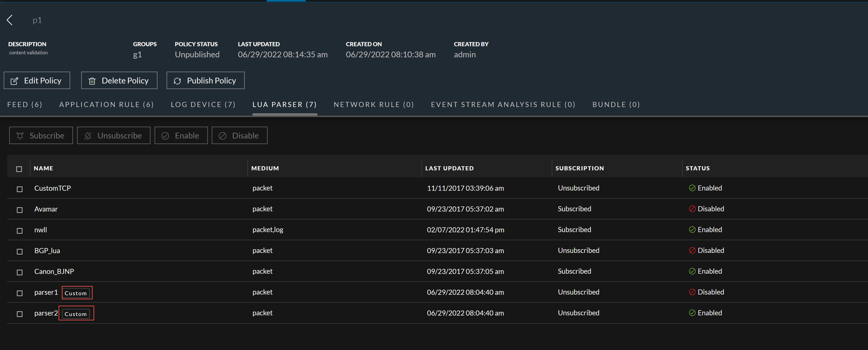868x350 pixels.
Task: Click the back arrow beside p1
Action: click(x=10, y=20)
